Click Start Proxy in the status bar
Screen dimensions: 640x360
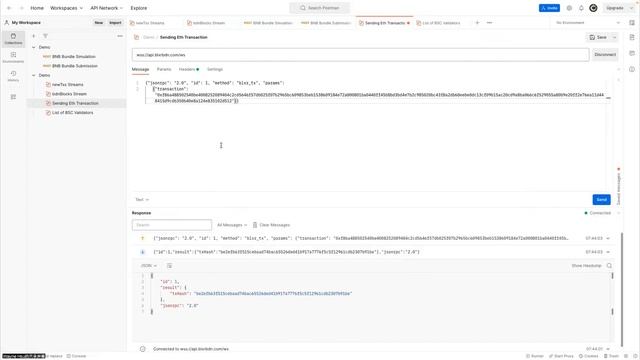click(561, 356)
